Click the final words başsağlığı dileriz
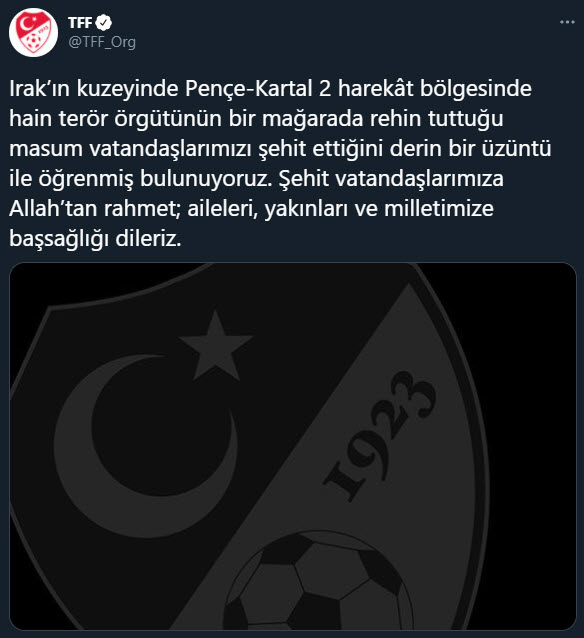The width and height of the screenshot is (584, 638). [95, 238]
